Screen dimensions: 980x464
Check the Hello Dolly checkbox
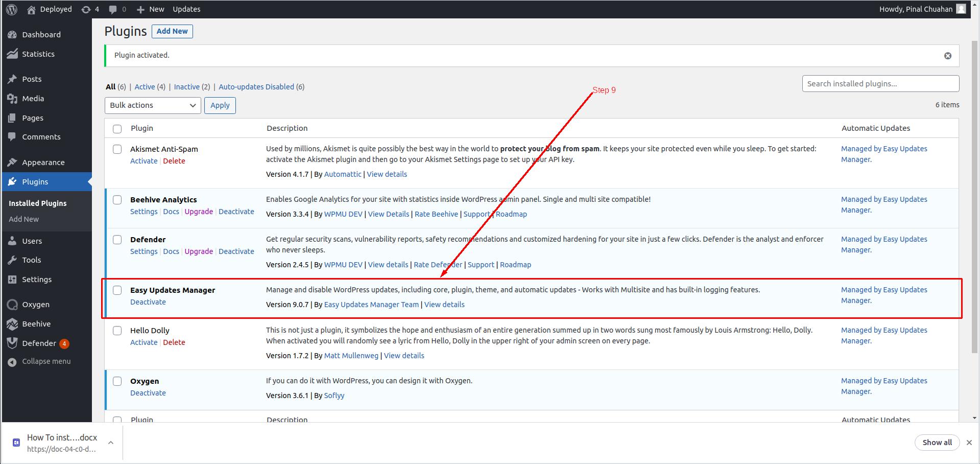pyautogui.click(x=117, y=331)
